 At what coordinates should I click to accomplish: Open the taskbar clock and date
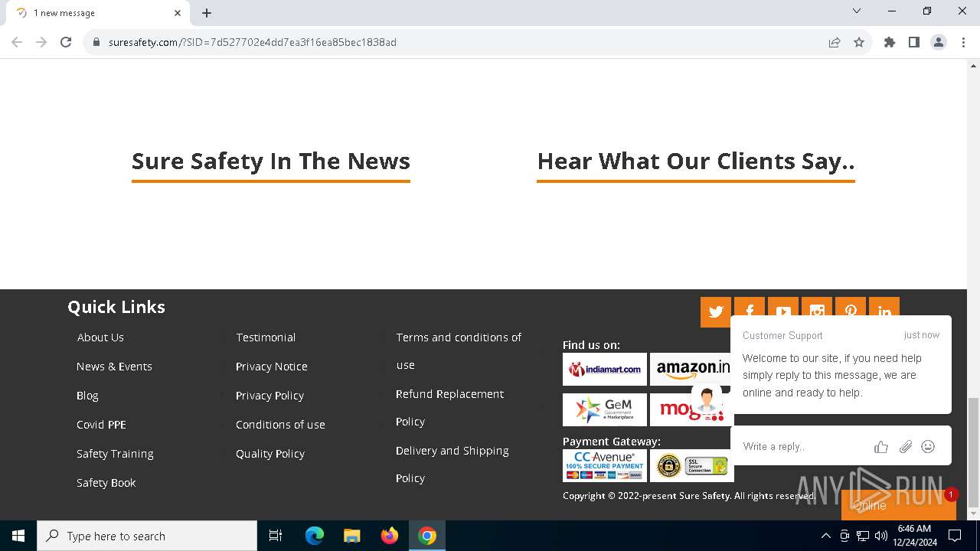click(915, 536)
